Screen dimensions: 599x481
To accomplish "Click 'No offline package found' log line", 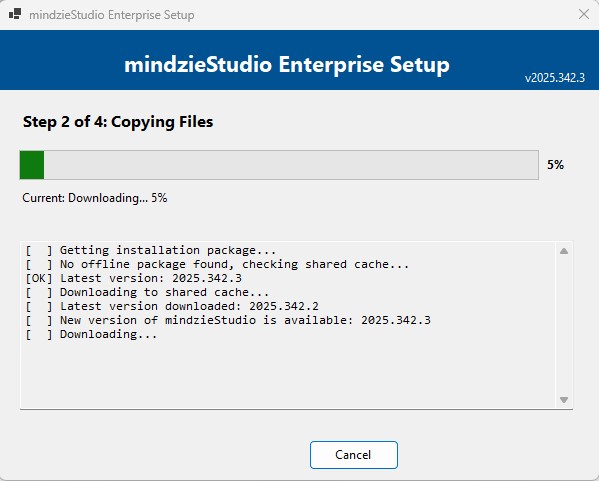I will click(x=217, y=264).
